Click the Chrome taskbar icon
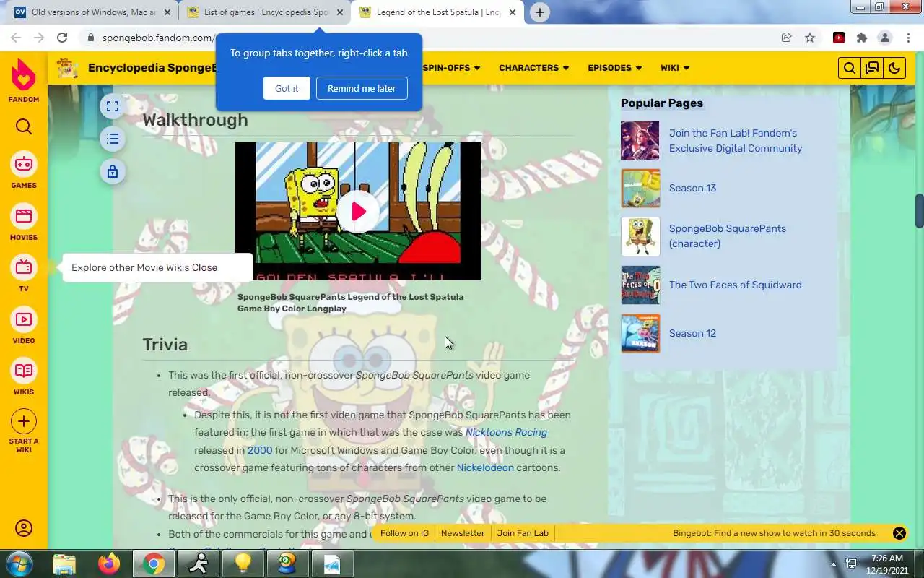The width and height of the screenshot is (924, 578). (153, 564)
